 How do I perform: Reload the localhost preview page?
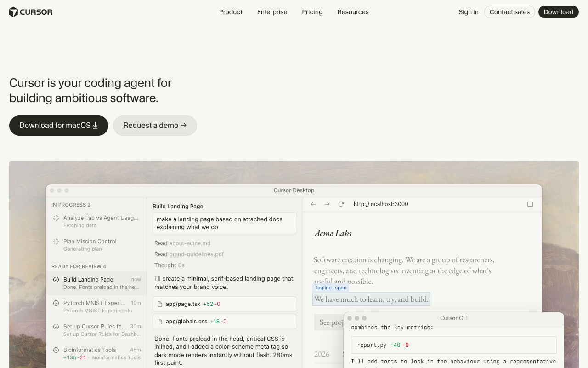point(341,204)
